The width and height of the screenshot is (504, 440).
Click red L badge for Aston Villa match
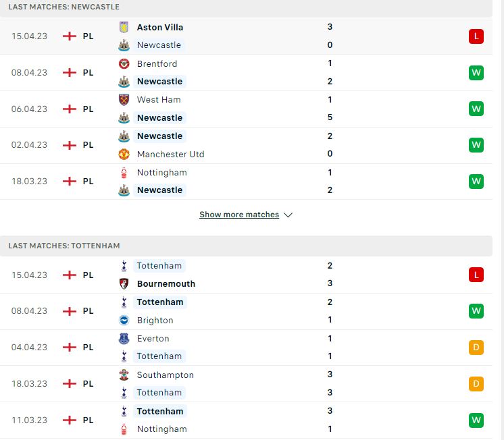(x=476, y=36)
